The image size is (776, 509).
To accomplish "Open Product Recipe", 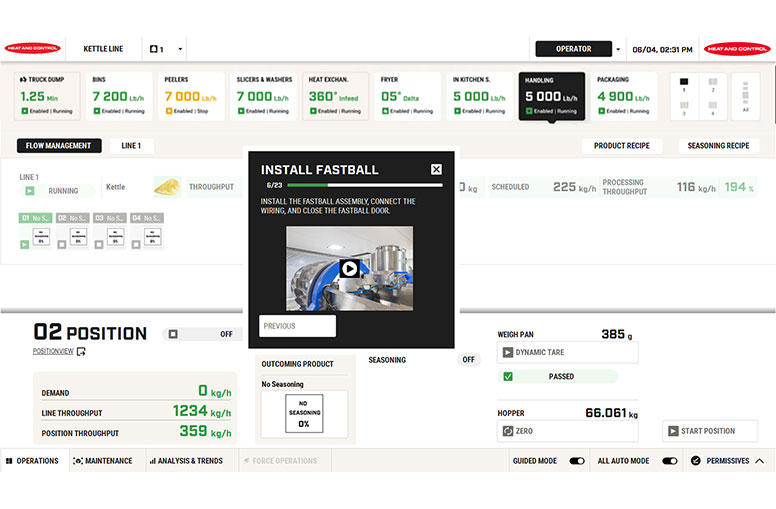I will (622, 146).
